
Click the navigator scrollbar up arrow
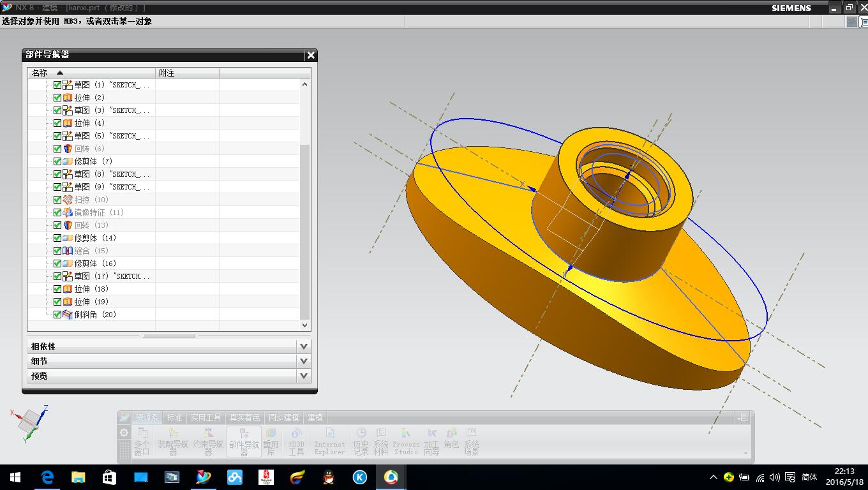(x=304, y=84)
